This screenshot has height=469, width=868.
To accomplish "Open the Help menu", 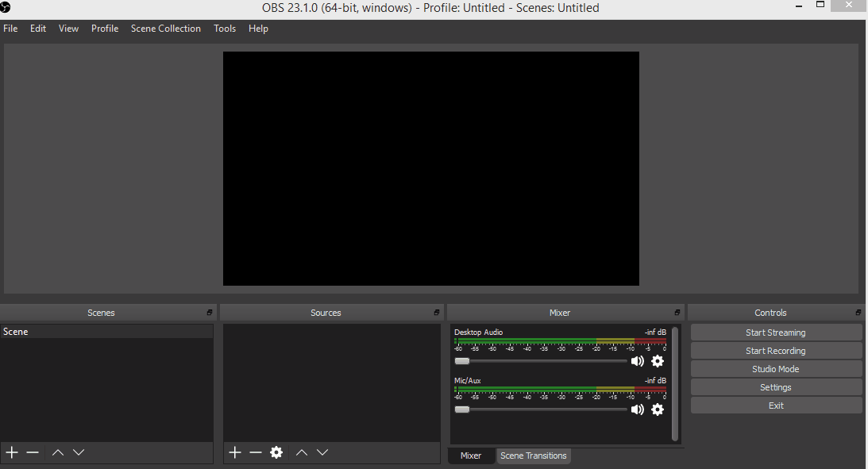I will [258, 29].
